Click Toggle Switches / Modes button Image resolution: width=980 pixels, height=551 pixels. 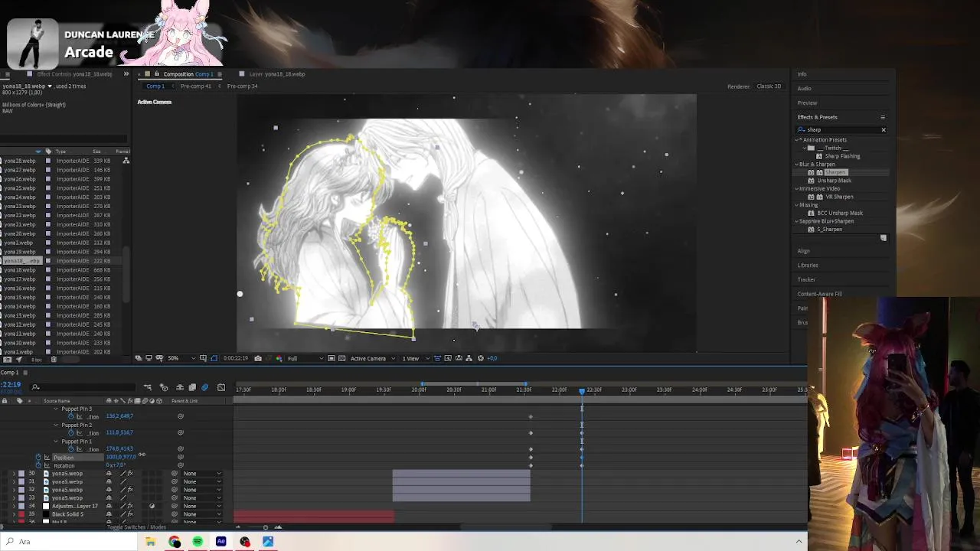[x=136, y=527]
